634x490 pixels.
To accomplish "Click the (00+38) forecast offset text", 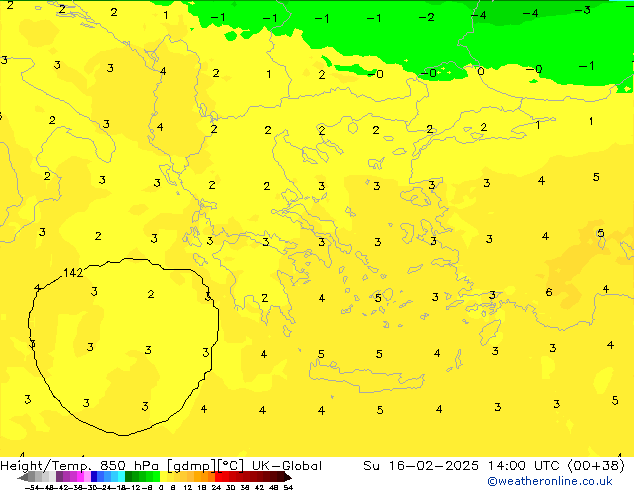I will coord(596,466).
